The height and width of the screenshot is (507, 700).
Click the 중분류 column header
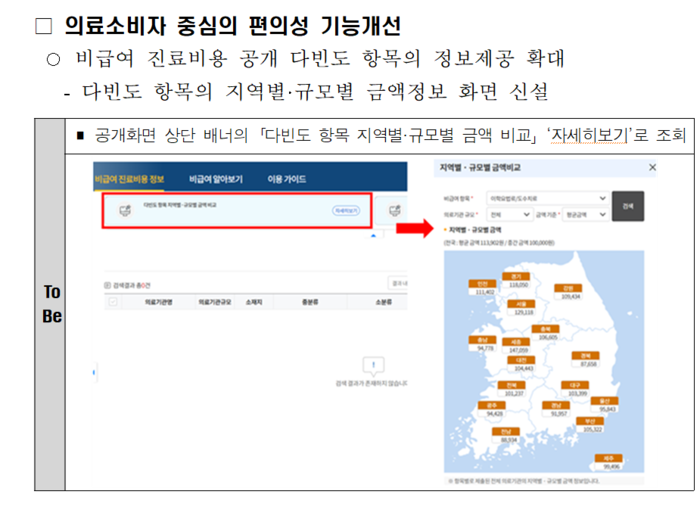pos(310,302)
